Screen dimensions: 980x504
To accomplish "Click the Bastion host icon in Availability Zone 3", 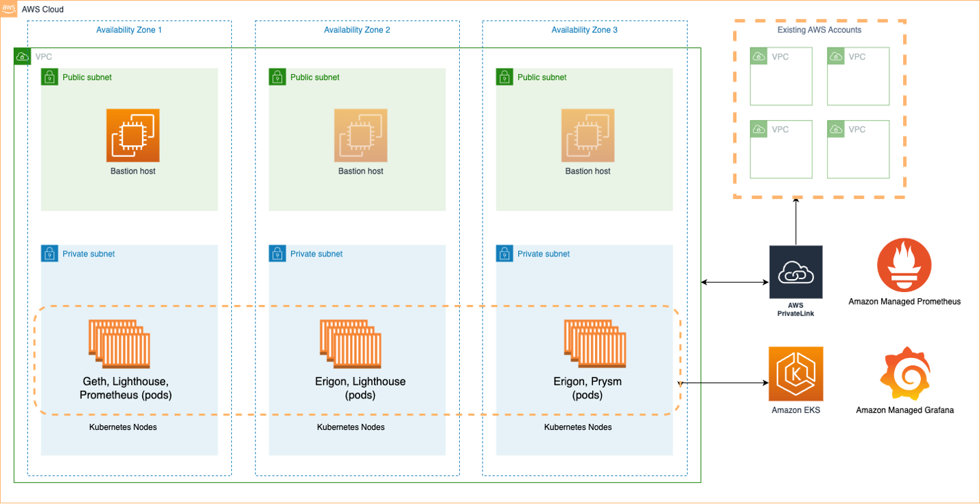I will 588,134.
